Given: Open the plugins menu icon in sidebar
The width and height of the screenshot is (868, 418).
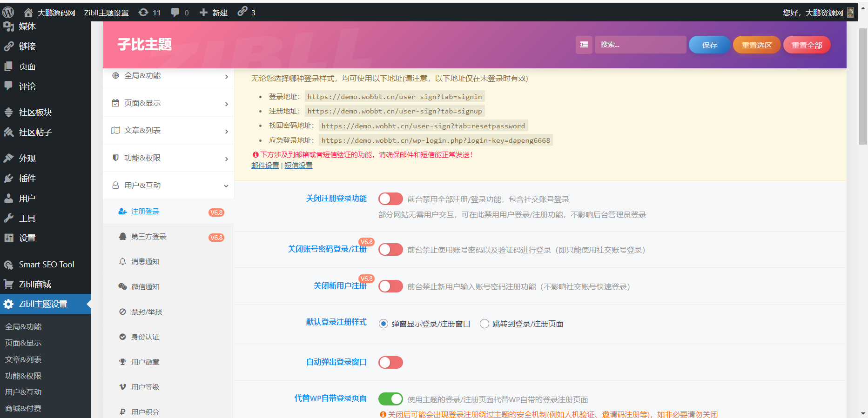Looking at the screenshot, I should click(9, 179).
